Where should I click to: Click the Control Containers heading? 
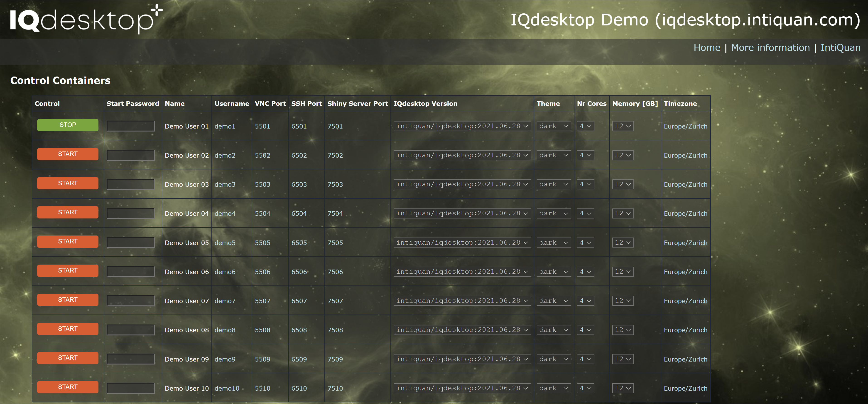tap(60, 80)
